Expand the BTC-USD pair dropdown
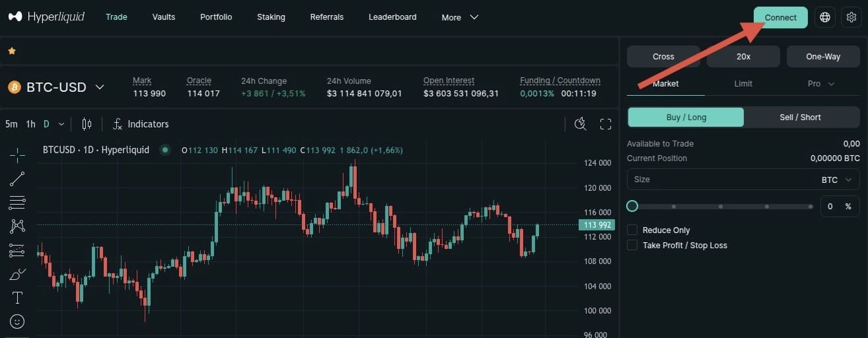The width and height of the screenshot is (868, 338). pyautogui.click(x=100, y=87)
